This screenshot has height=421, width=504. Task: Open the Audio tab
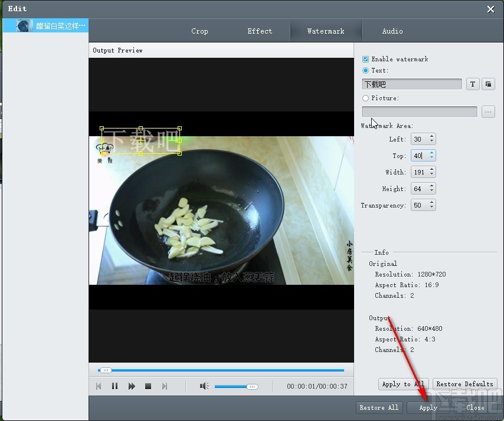[x=392, y=31]
